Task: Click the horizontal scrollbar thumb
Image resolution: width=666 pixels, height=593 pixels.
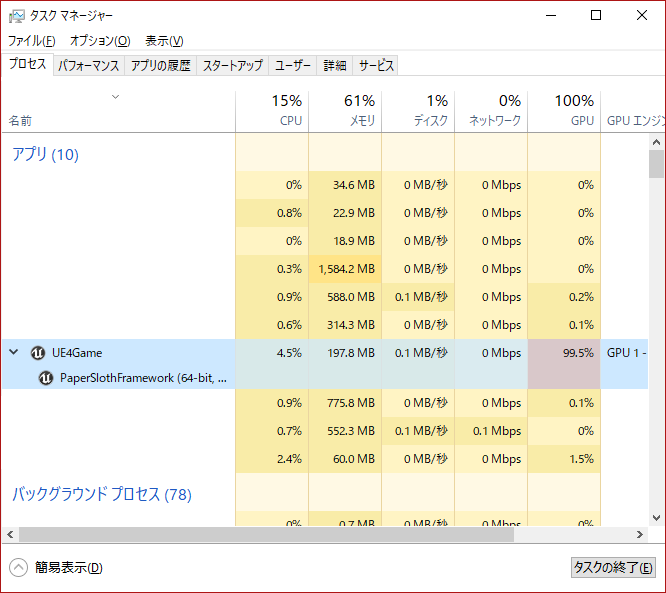Action: tap(266, 534)
